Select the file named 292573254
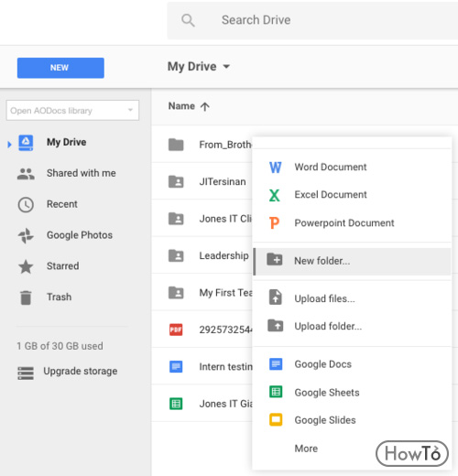The height and width of the screenshot is (476, 458). click(226, 330)
